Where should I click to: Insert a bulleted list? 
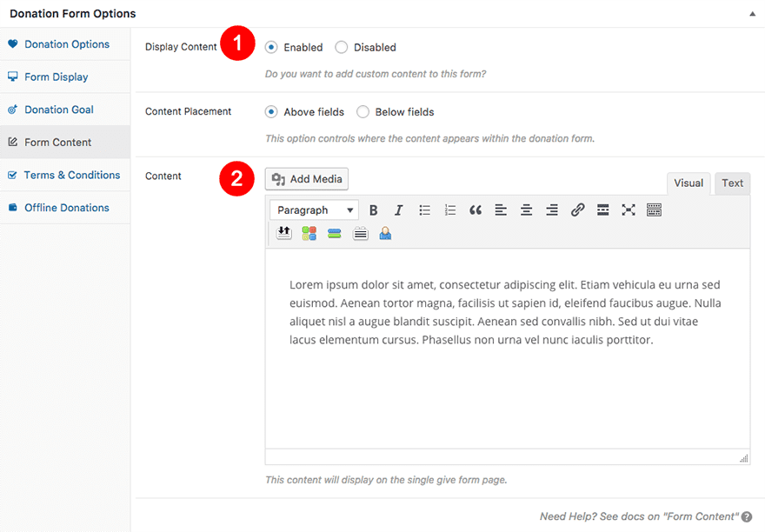point(424,210)
